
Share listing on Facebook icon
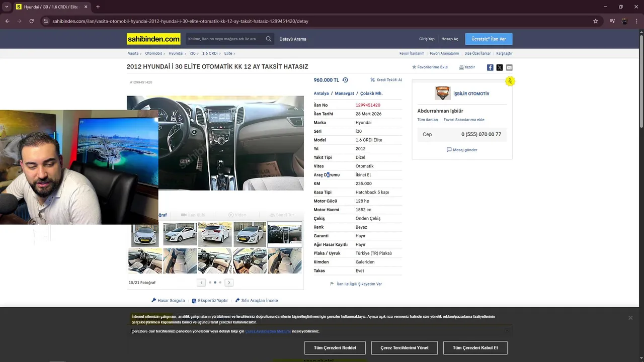[x=490, y=67]
